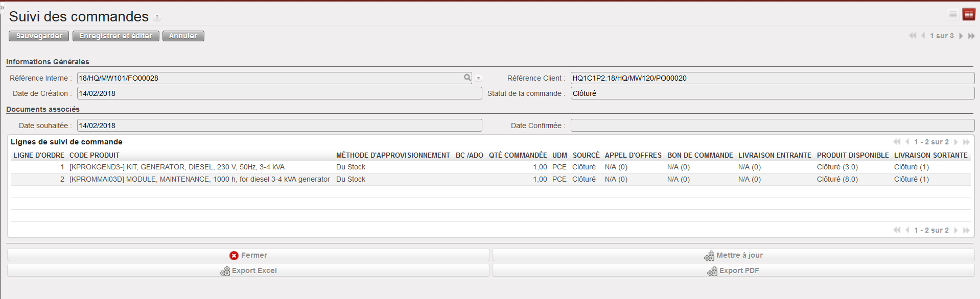
Task: Go to next record arrow near 1 sur 3
Action: tap(961, 36)
